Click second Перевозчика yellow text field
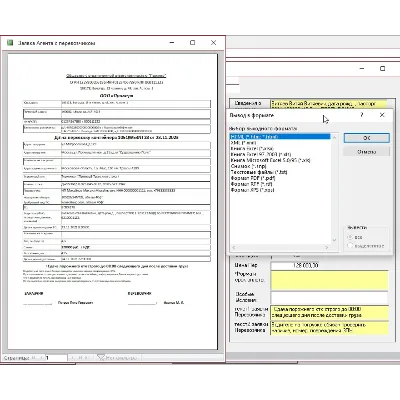The image size is (400, 400). [x=329, y=328]
